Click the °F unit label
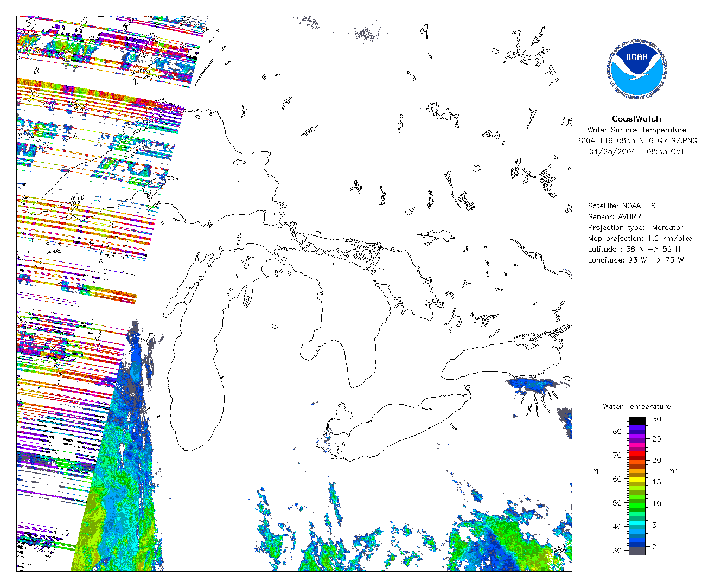The height and width of the screenshot is (588, 702). (x=597, y=471)
